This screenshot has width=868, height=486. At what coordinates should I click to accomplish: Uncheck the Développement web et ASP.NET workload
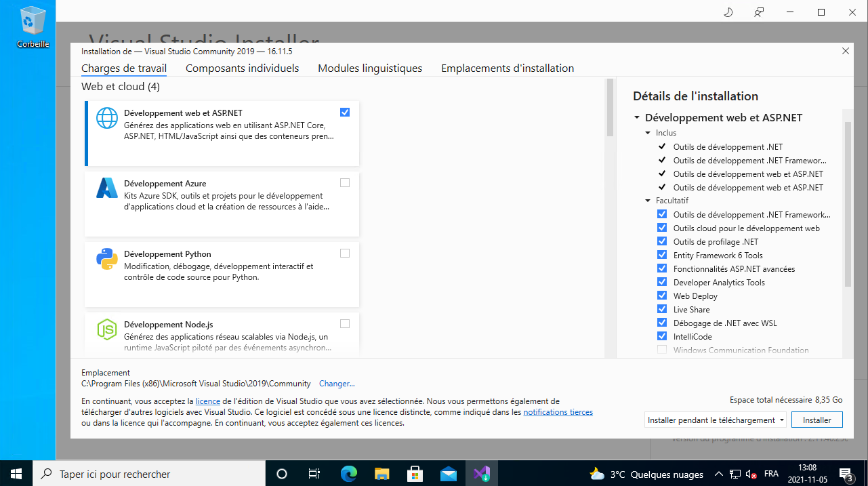coord(345,113)
